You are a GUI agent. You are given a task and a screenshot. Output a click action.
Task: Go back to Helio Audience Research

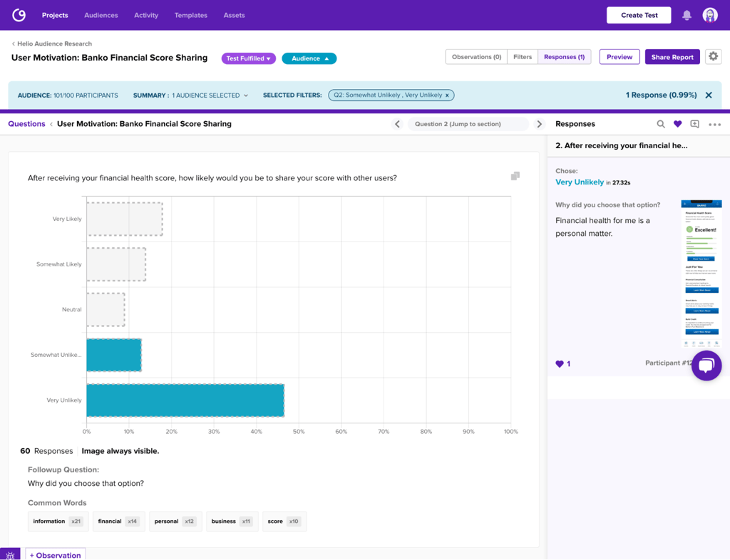51,43
